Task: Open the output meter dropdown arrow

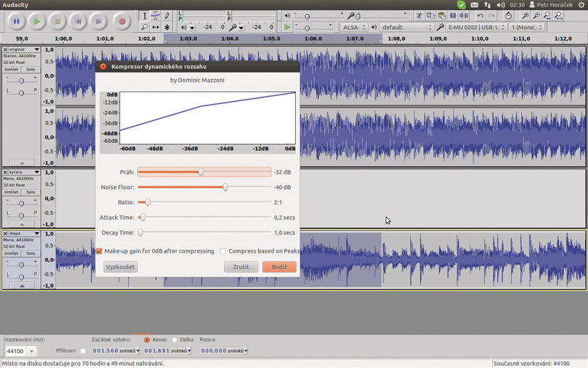Action: (193, 28)
